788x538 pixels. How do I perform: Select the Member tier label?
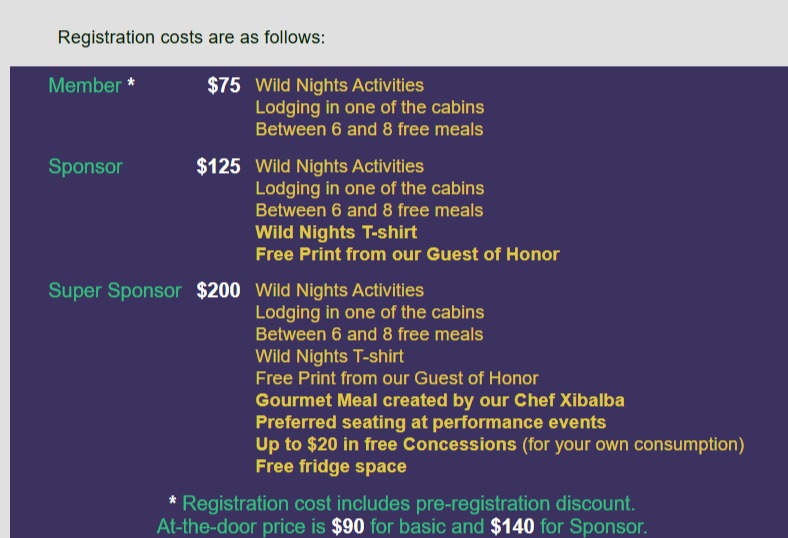(x=85, y=86)
